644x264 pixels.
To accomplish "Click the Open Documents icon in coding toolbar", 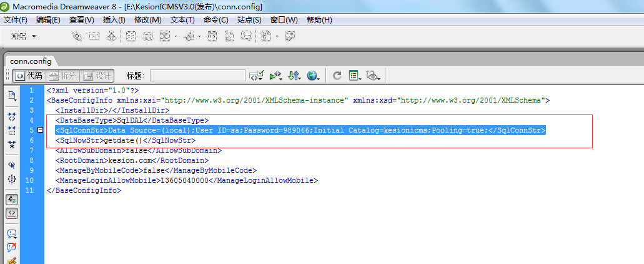I will [12, 96].
